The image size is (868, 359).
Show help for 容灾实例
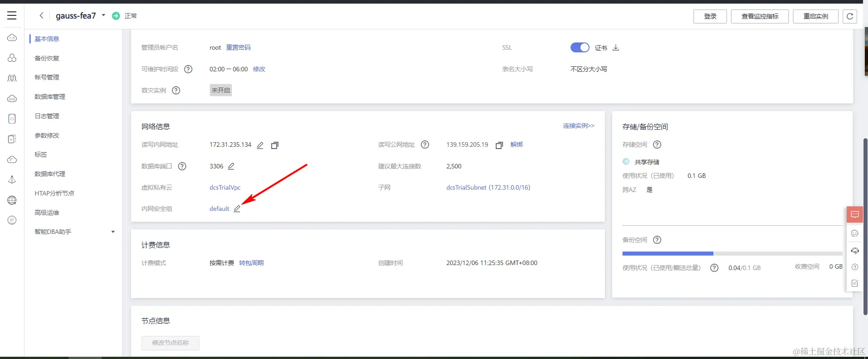pos(176,90)
